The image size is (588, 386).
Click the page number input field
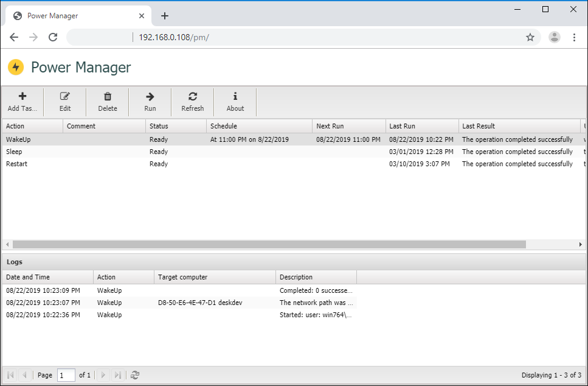pos(66,375)
